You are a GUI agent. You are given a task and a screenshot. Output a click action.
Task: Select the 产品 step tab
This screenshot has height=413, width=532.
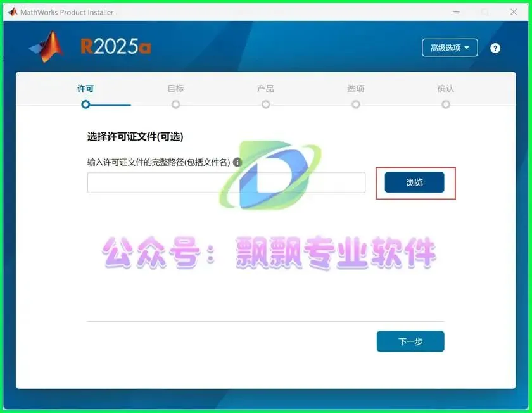click(x=265, y=89)
